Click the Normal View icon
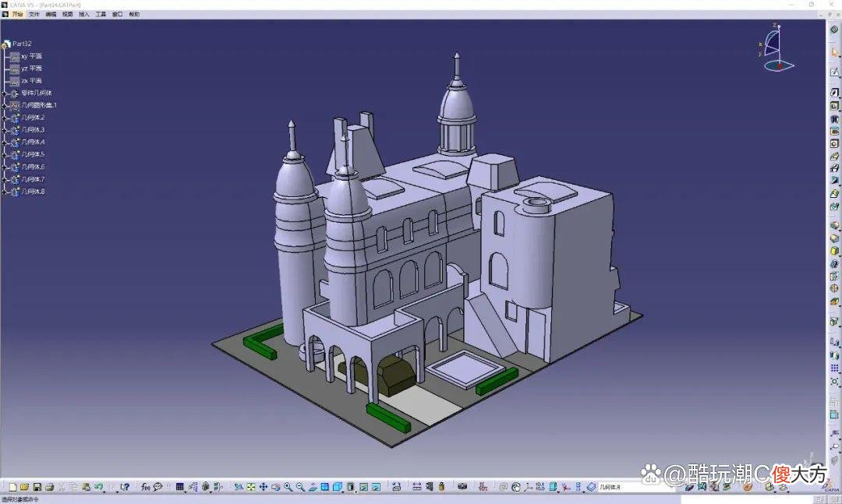This screenshot has height=504, width=842. [x=313, y=487]
